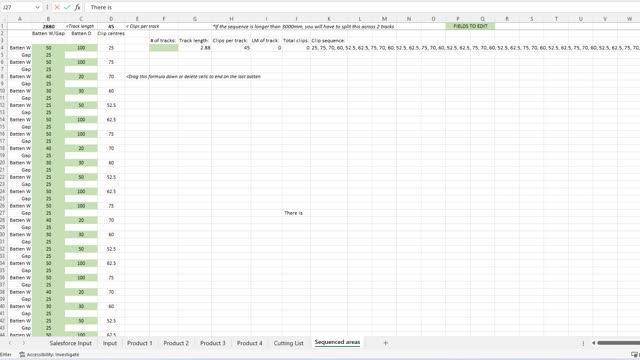This screenshot has height=360, width=640.
Task: Select clip centre 52.5 in row 12
Action: tap(111, 105)
